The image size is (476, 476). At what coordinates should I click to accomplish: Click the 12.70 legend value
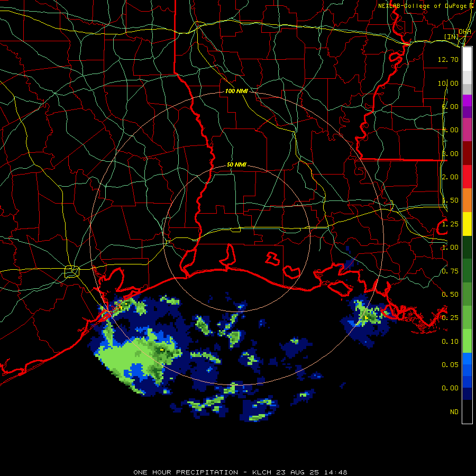(448, 59)
